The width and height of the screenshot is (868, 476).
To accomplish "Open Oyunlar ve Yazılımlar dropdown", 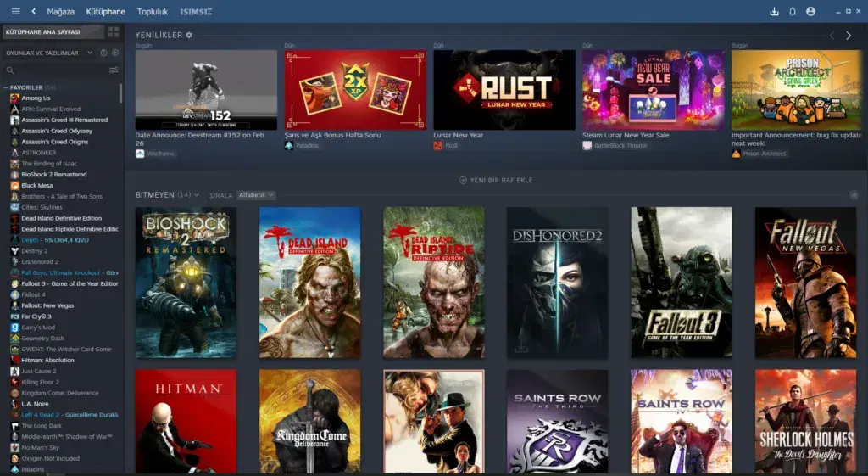I will pyautogui.click(x=49, y=53).
